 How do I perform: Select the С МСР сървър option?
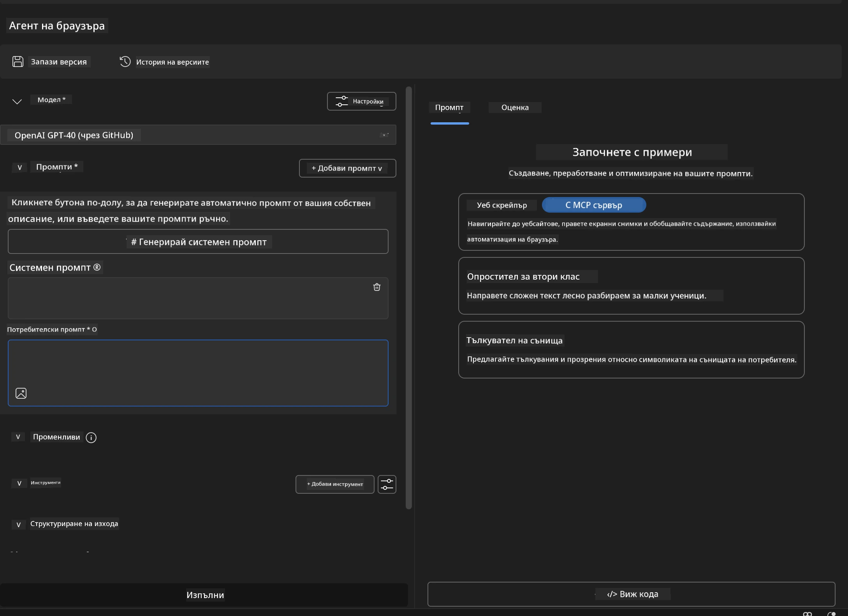(x=594, y=205)
